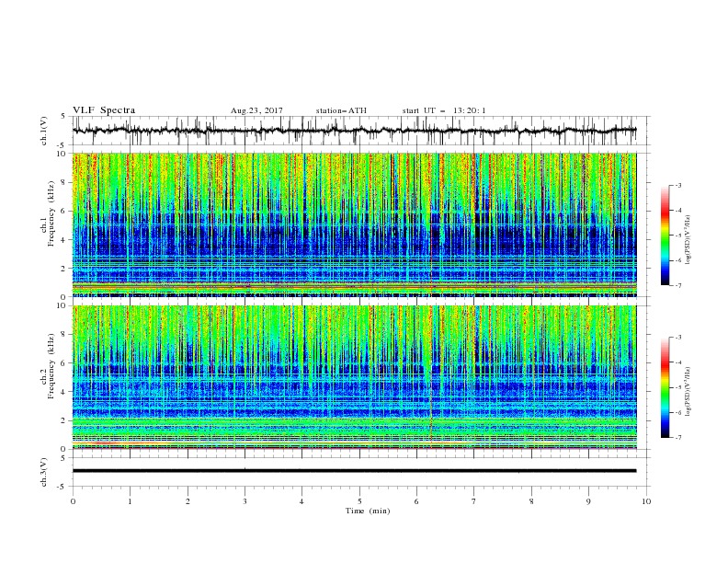This screenshot has height=563, width=728.
Task: Click the "station=ATH" header text
Action: [x=341, y=110]
